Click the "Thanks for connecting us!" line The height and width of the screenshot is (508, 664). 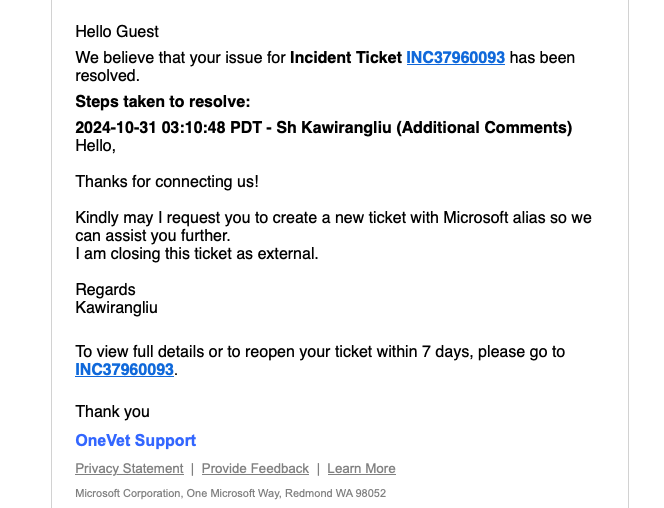[167, 182]
